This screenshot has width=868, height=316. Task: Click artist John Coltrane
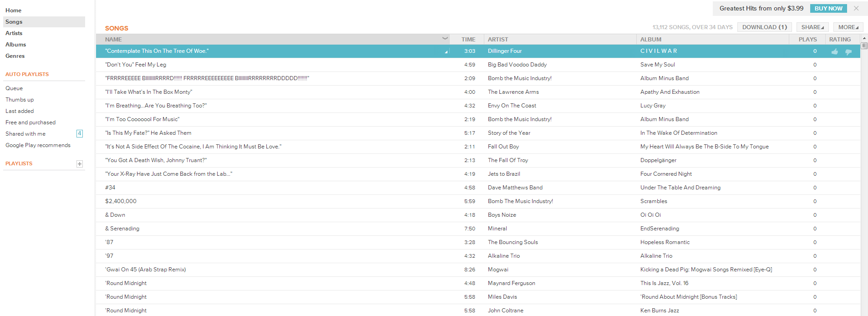tap(506, 311)
